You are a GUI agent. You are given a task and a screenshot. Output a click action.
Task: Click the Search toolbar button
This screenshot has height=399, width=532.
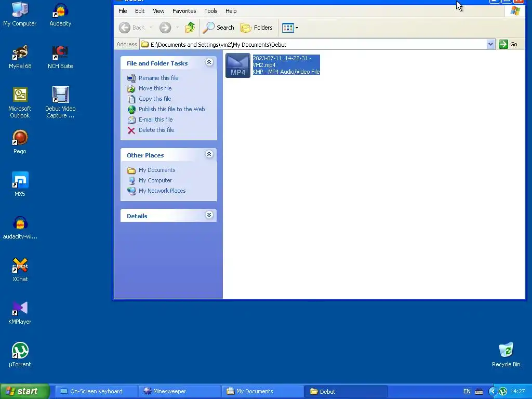(219, 28)
